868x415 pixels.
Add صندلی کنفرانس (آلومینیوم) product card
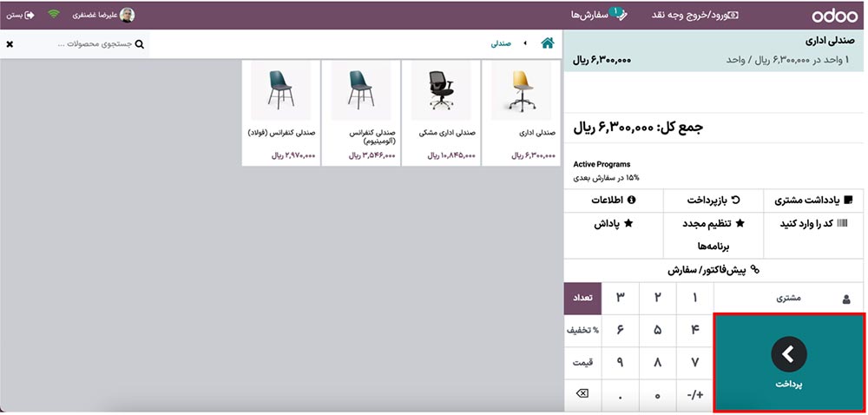(361, 113)
